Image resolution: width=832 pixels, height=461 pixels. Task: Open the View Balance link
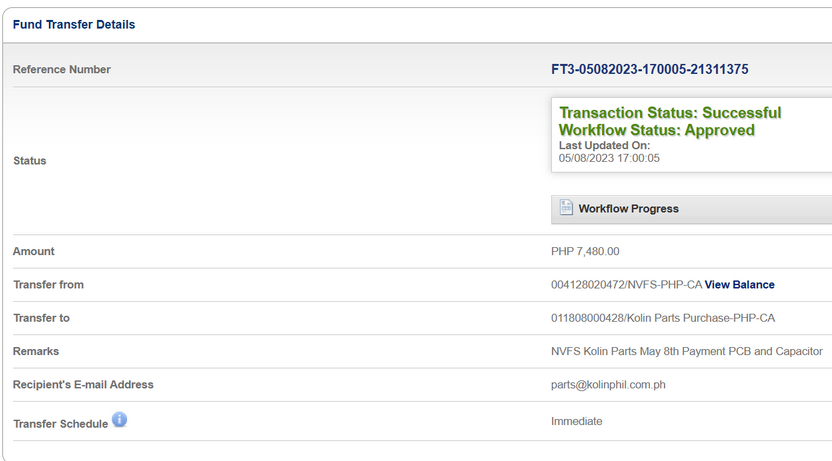(739, 285)
